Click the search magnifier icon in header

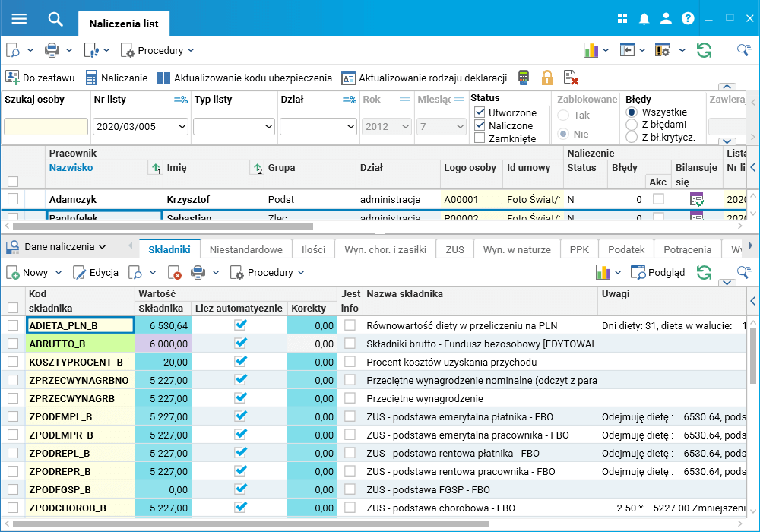[55, 19]
